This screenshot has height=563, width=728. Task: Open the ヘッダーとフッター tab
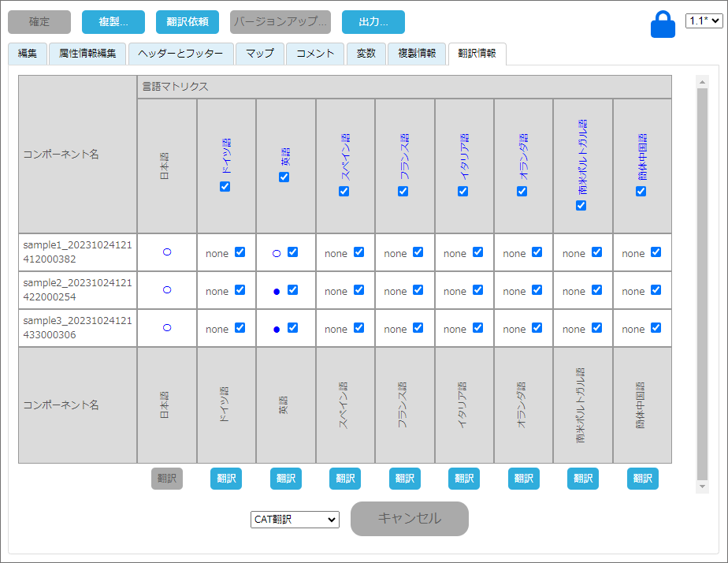[x=180, y=54]
